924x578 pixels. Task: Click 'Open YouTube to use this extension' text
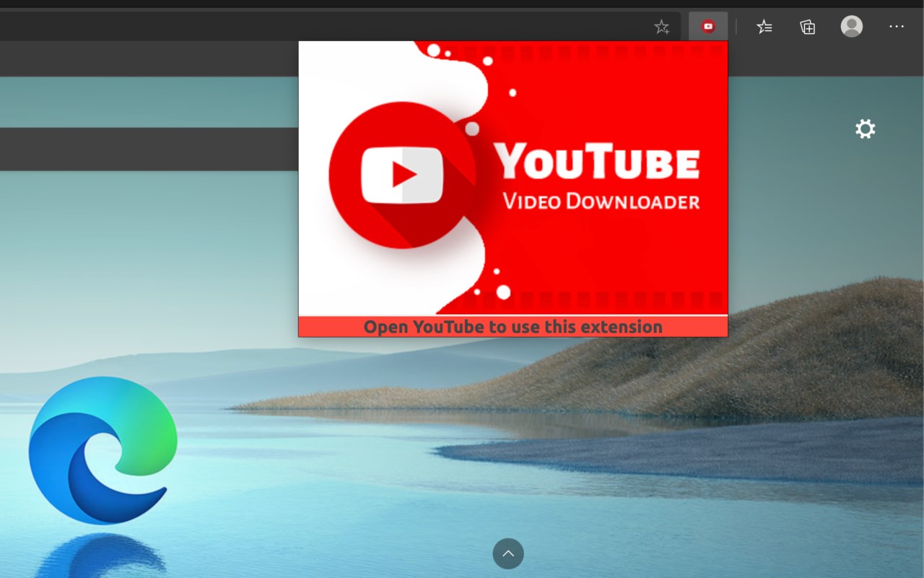tap(513, 327)
